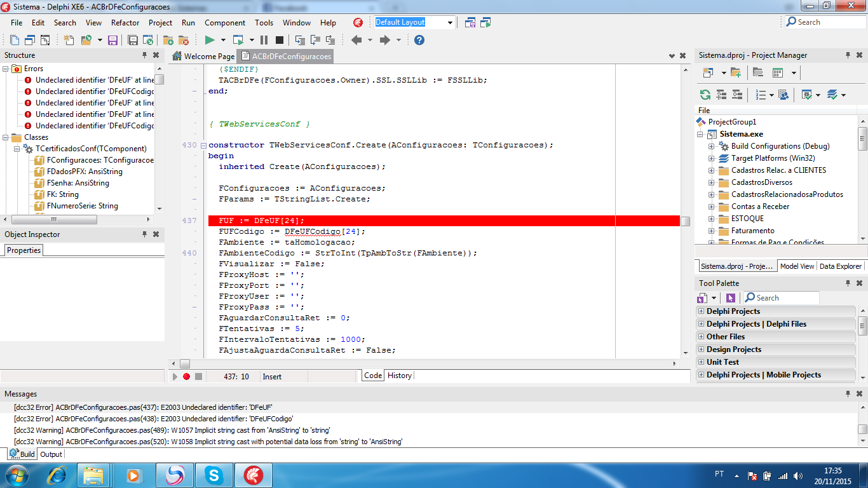Pin the Tool Palette panel
868x488 pixels.
tap(848, 283)
